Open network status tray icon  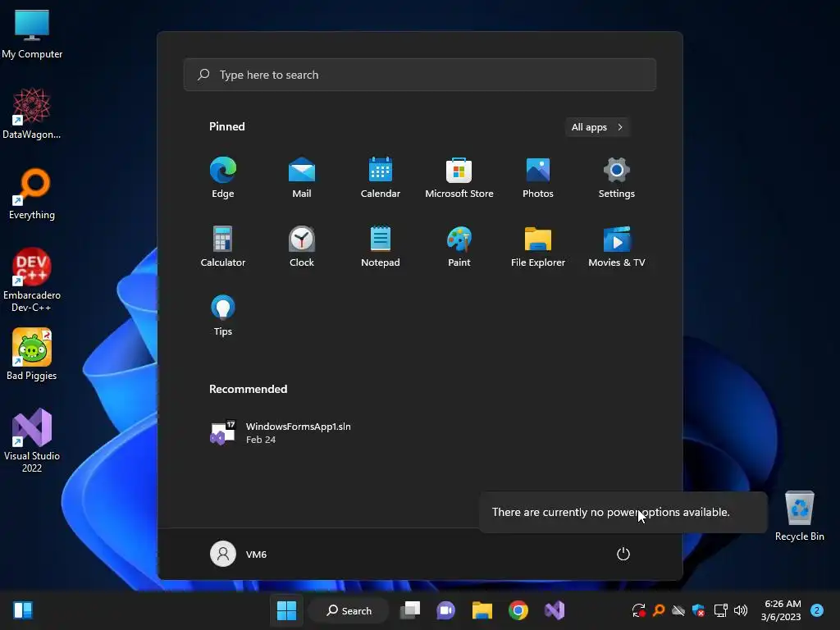click(x=720, y=610)
